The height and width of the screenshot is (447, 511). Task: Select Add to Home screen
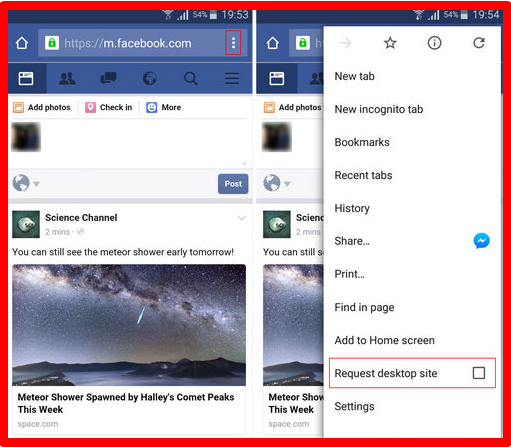click(x=412, y=340)
